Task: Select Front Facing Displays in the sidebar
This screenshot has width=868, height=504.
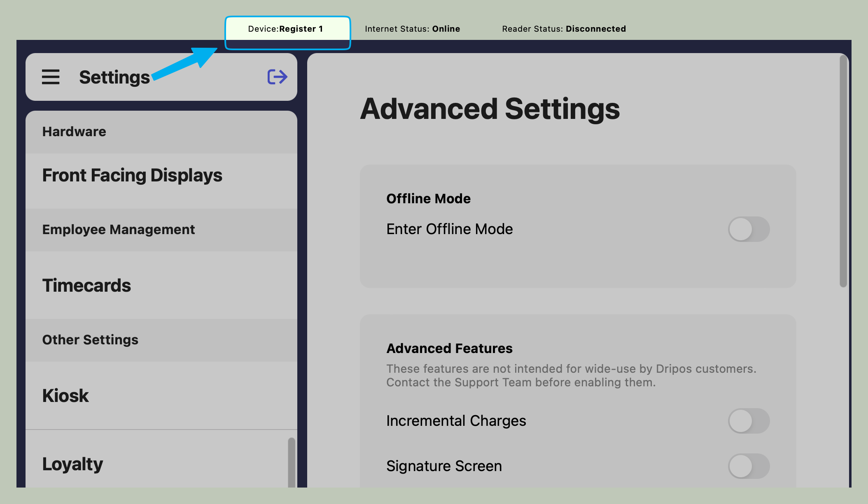Action: point(132,176)
